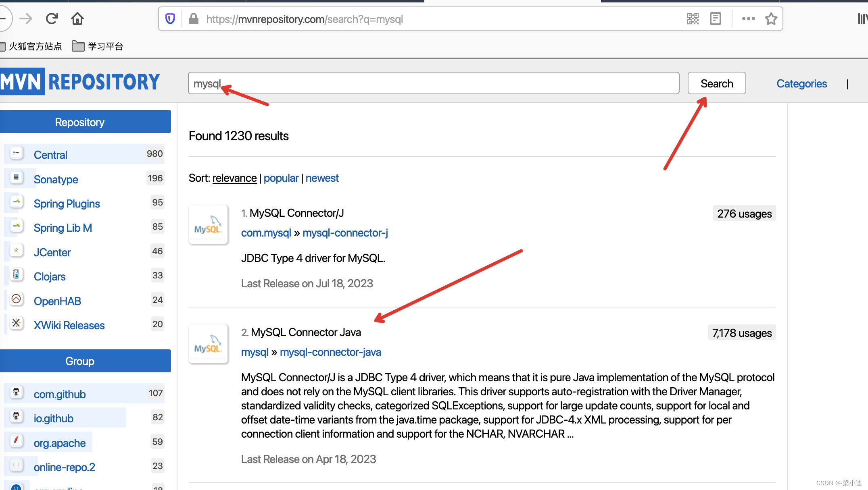The width and height of the screenshot is (868, 490).
Task: Open page actions three-dot menu
Action: pyautogui.click(x=749, y=19)
